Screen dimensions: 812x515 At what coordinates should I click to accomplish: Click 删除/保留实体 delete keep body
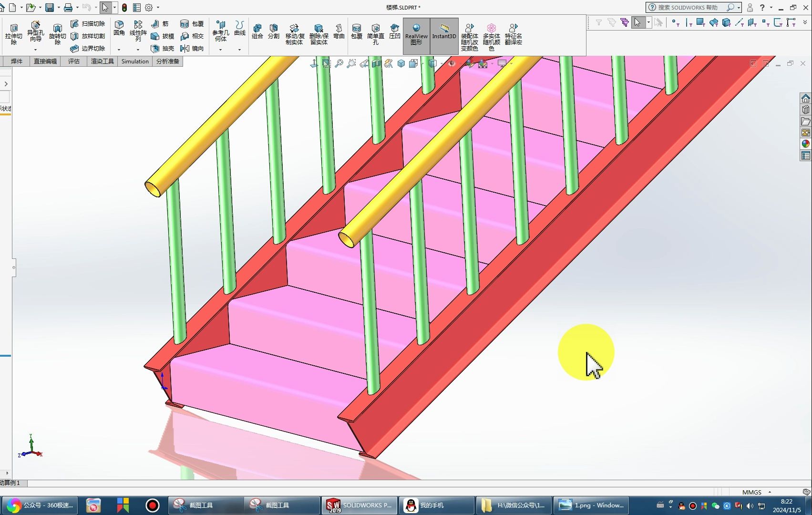click(x=319, y=34)
